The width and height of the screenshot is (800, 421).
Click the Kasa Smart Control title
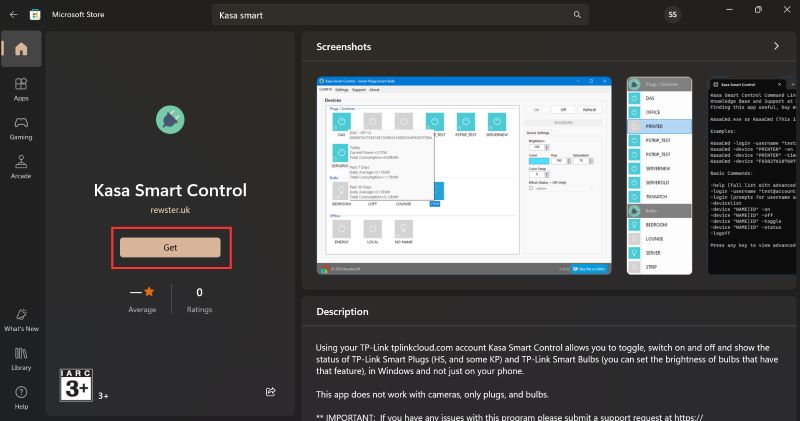[170, 190]
